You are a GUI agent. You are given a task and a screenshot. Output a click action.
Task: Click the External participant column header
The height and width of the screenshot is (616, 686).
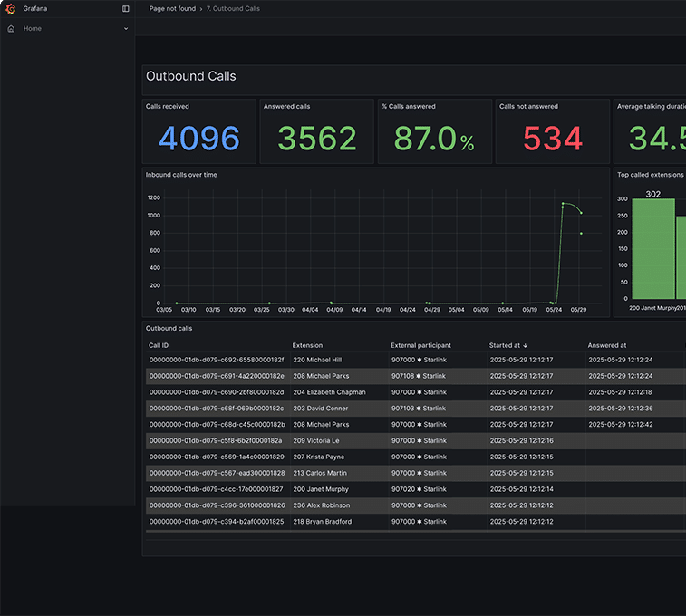pos(420,345)
